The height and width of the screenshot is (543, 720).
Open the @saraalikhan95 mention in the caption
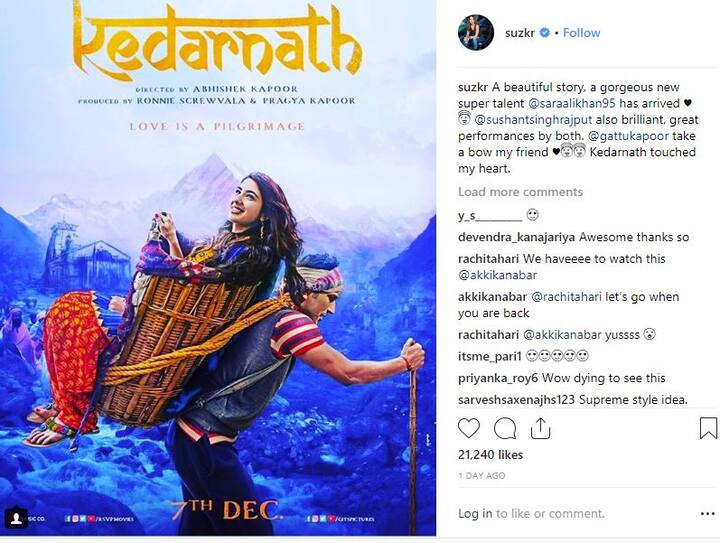coord(572,103)
